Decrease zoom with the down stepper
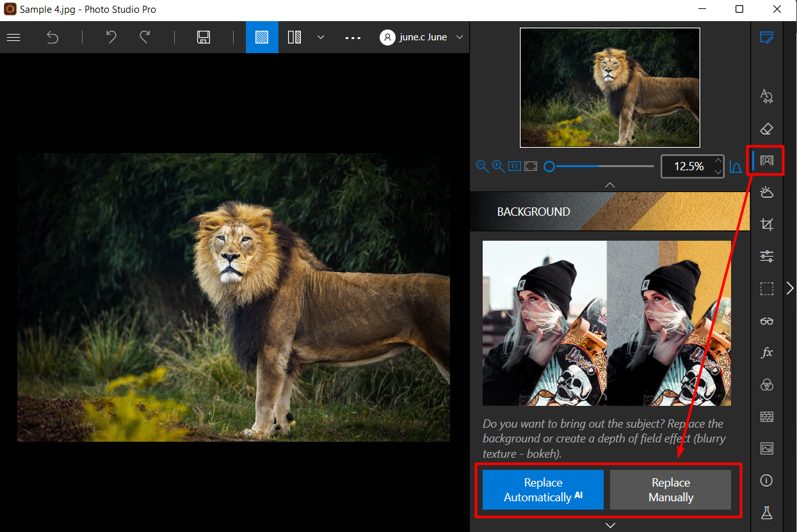797x532 pixels. tap(718, 172)
